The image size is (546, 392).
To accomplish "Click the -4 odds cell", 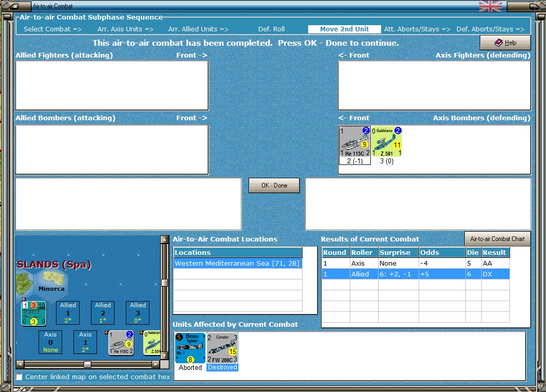I will (442, 264).
